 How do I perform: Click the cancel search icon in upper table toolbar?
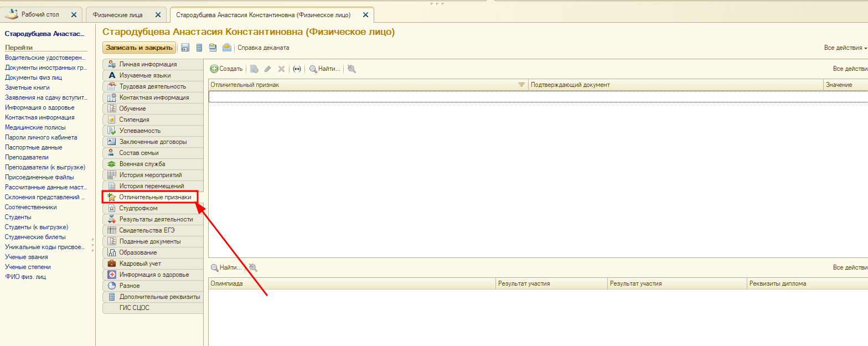[x=352, y=69]
